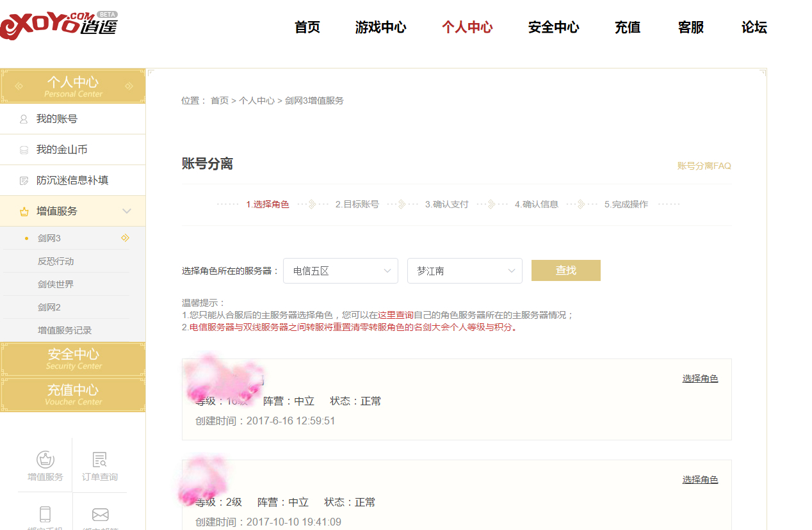Open the 安全中心 Security Center sidebar panel
The width and height of the screenshot is (812, 530).
point(73,359)
